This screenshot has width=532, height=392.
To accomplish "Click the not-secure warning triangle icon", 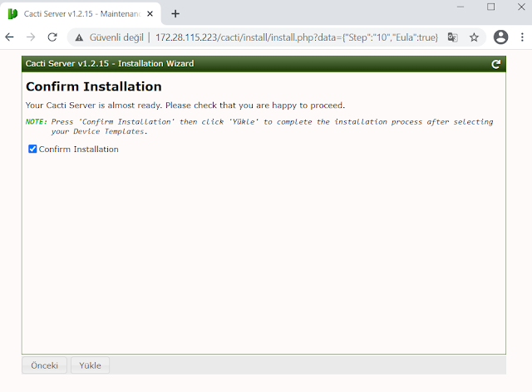I will click(79, 37).
